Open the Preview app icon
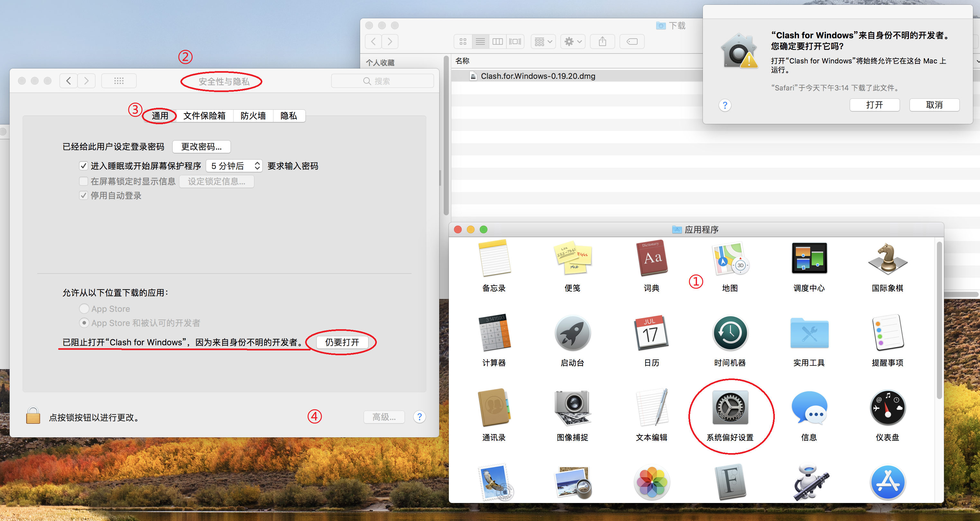 572,482
